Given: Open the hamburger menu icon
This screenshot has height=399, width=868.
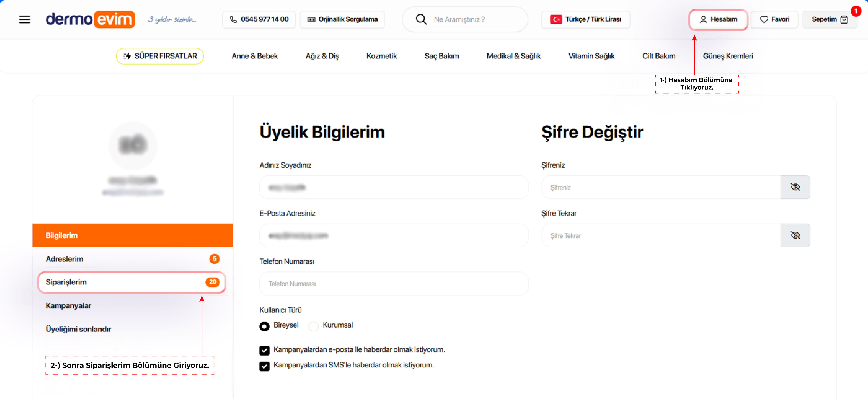Looking at the screenshot, I should tap(25, 19).
